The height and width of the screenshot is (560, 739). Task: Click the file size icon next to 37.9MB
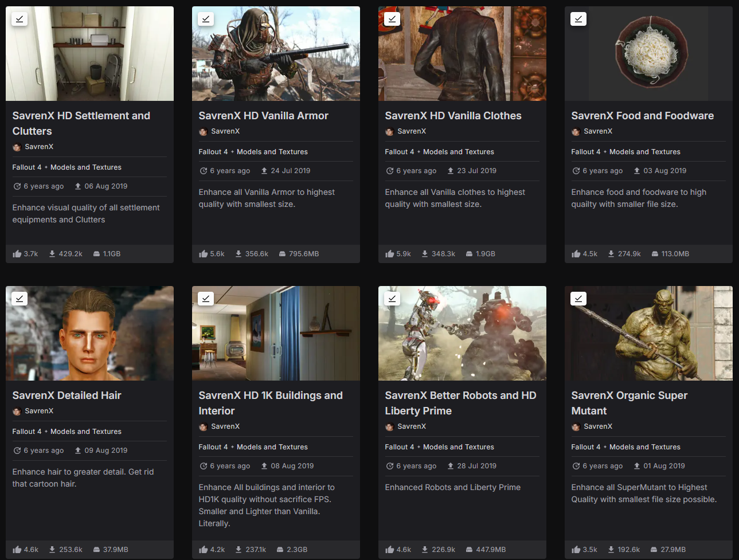click(x=96, y=549)
